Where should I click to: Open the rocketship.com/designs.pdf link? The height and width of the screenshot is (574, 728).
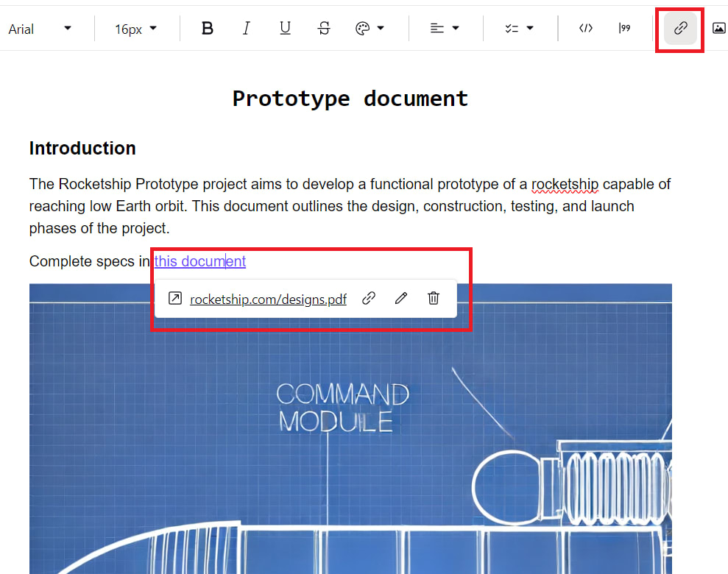(x=269, y=300)
